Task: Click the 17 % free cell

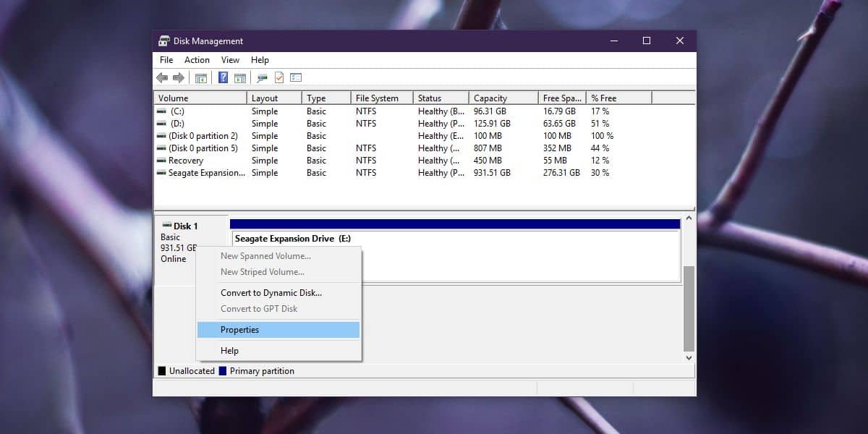Action: 600,111
